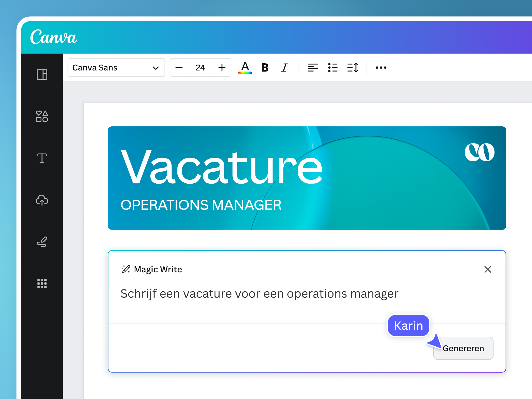This screenshot has width=532, height=399.
Task: Select the Text tool in sidebar
Action: tap(42, 158)
